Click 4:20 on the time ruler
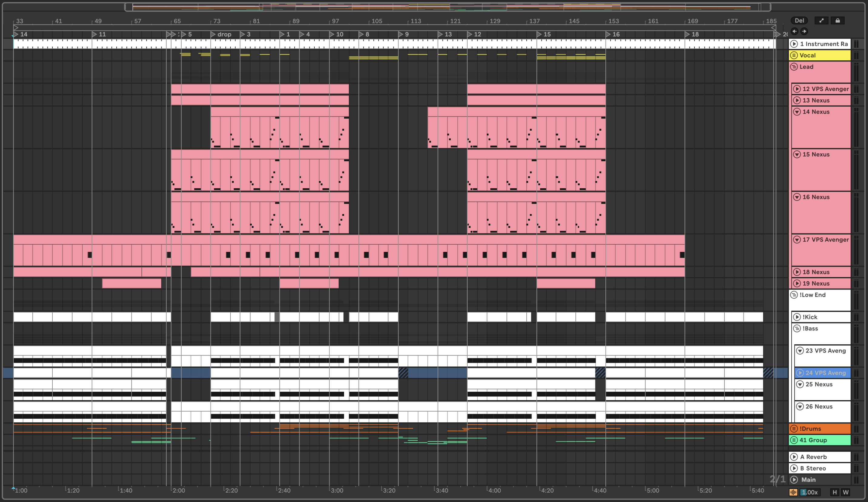Screen dimensions: 868x502 tap(547, 490)
